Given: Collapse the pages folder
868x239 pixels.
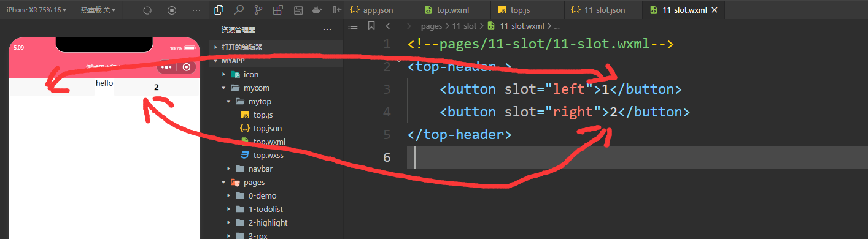Looking at the screenshot, I should pyautogui.click(x=276, y=182).
